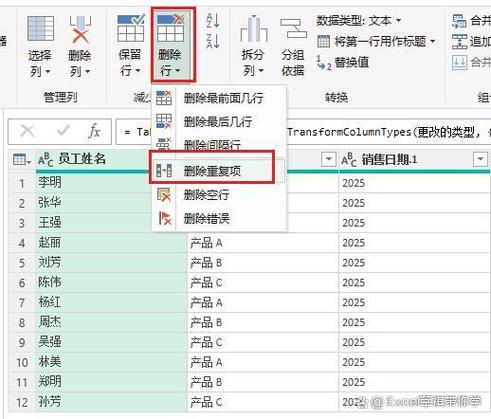The image size is (491, 419).
Task: Open the filter dropdown of the middle column
Action: click(329, 159)
